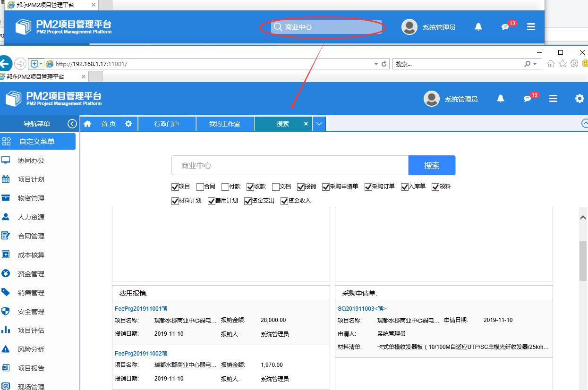Click the blue 搜索 button
The width and height of the screenshot is (588, 390).
tap(432, 165)
